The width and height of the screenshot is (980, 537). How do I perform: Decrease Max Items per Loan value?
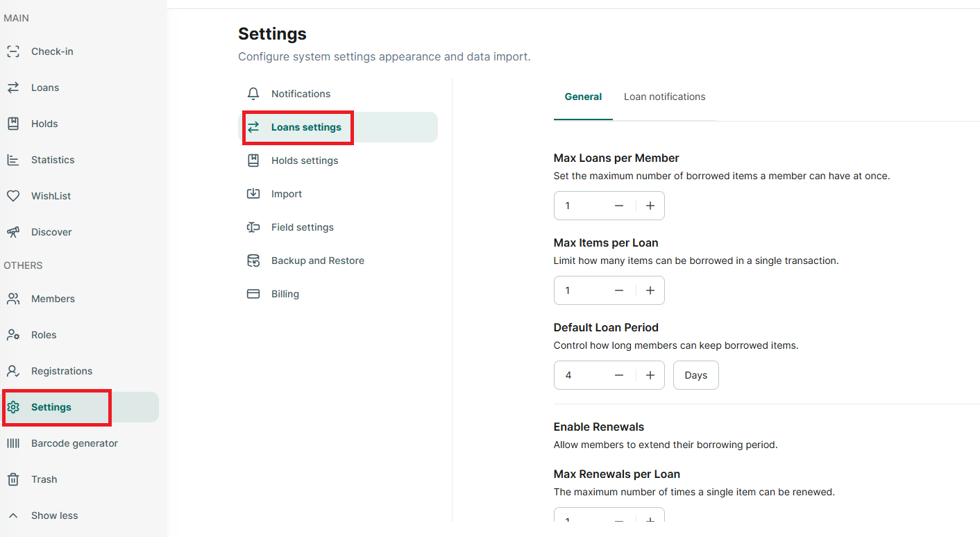click(619, 290)
